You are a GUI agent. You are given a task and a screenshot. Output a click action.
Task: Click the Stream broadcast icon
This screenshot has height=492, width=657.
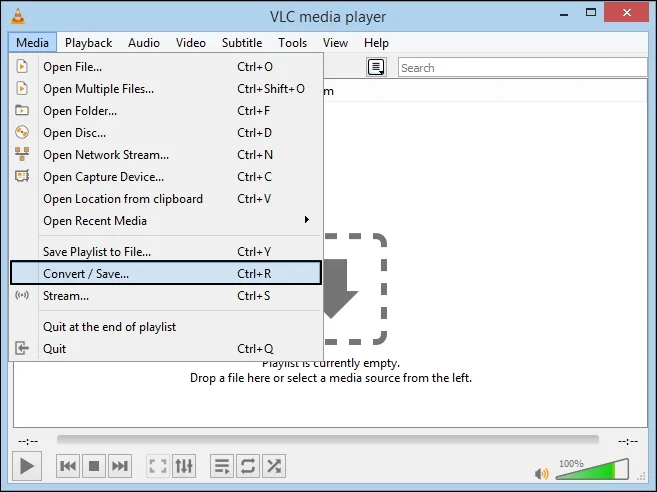[22, 295]
